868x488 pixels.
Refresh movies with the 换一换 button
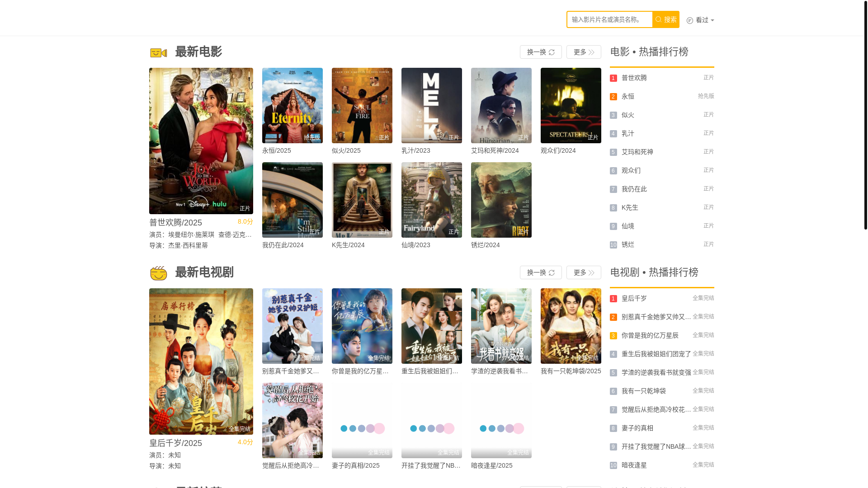(x=540, y=52)
